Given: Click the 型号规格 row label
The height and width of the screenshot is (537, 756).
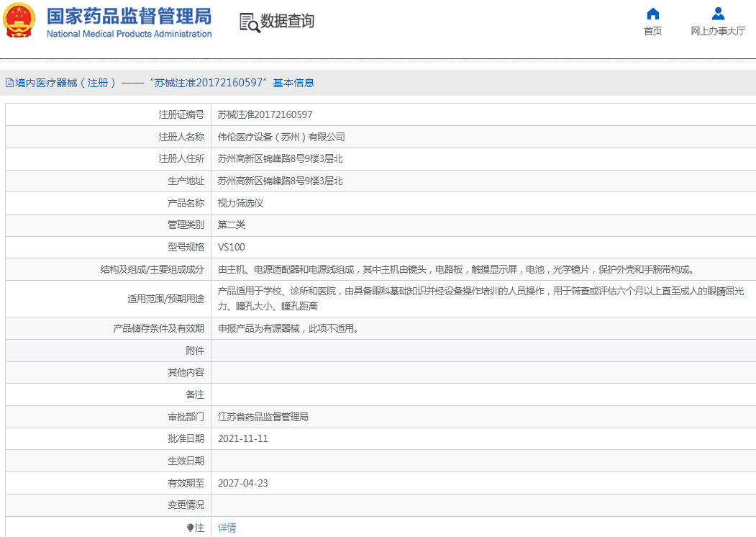Looking at the screenshot, I should point(186,247).
